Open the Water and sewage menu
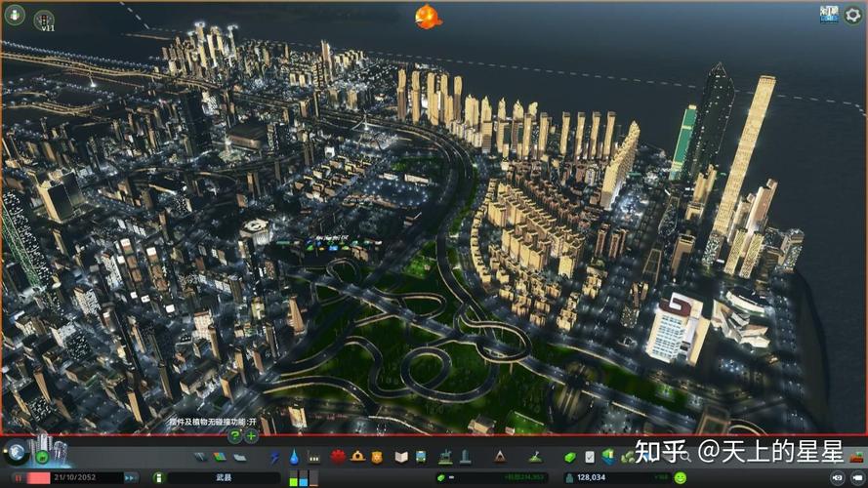The image size is (868, 488). click(x=294, y=457)
